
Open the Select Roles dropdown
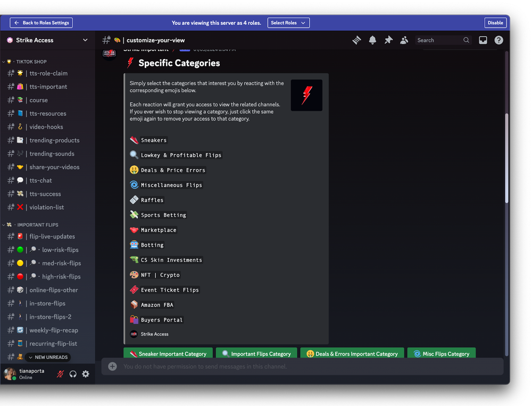click(x=288, y=23)
